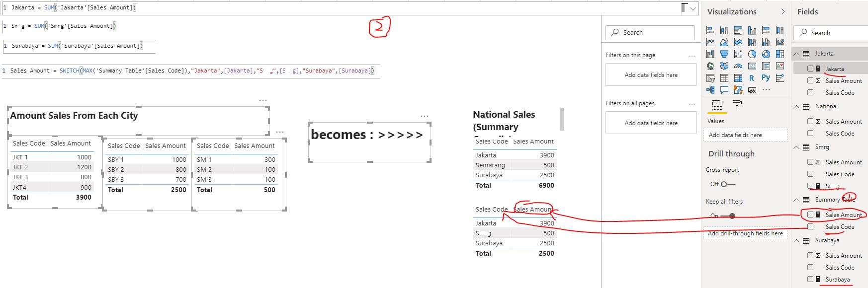Click Filters on this page data well
868x288 pixels.
(x=651, y=75)
